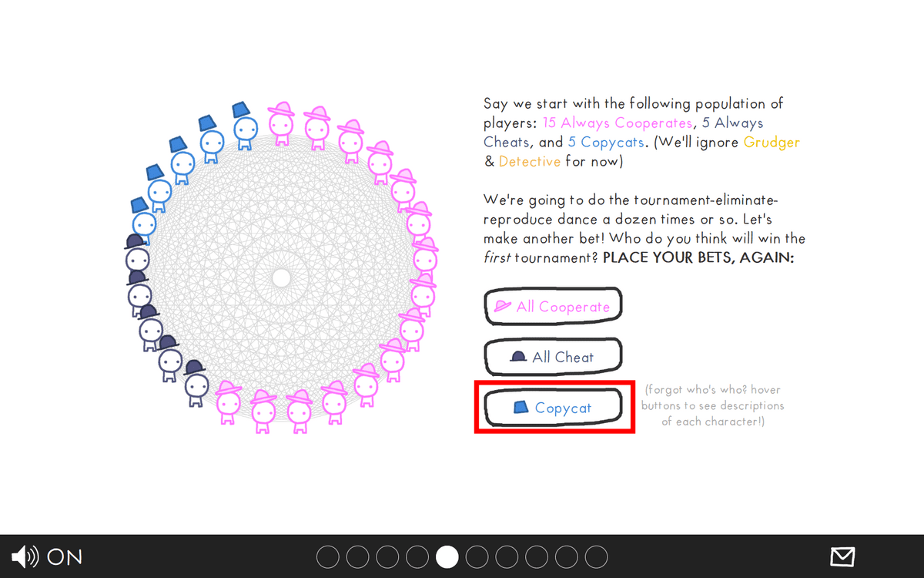Bet on the All Cooperate button

pos(552,306)
